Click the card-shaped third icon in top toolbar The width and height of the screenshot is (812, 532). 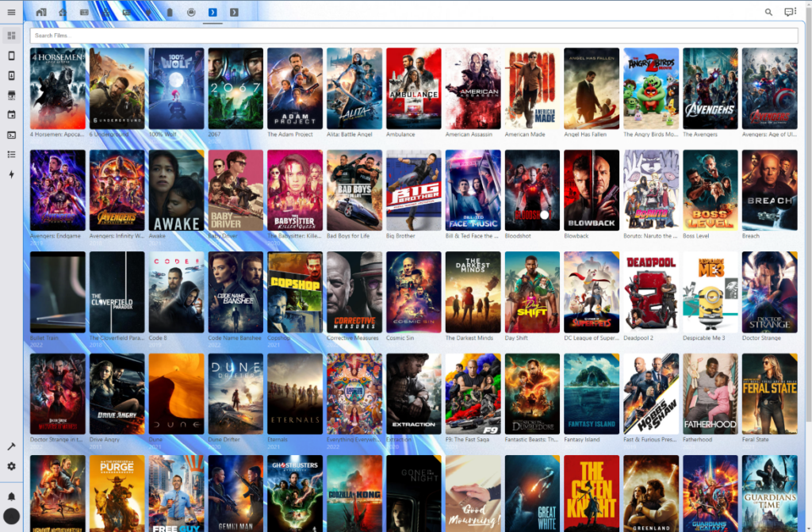tap(84, 12)
